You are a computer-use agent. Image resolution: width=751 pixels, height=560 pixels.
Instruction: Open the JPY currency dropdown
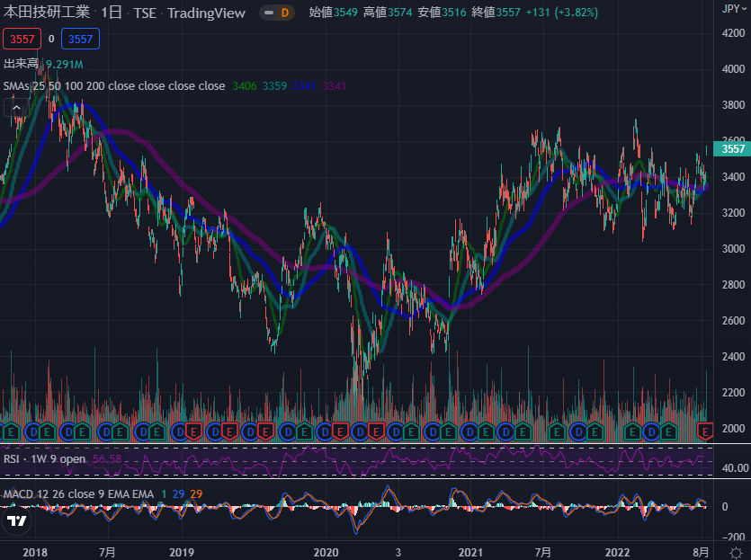[730, 8]
